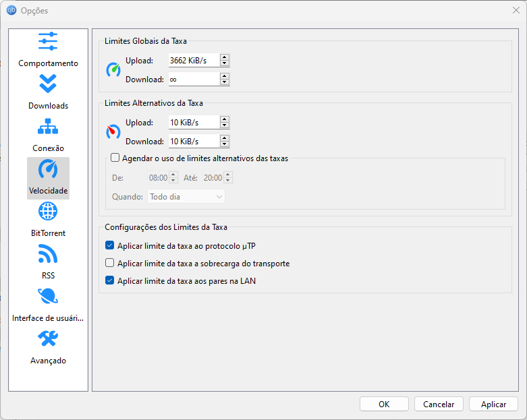Open the Avançado tools icon
The width and height of the screenshot is (527, 420).
click(48, 338)
